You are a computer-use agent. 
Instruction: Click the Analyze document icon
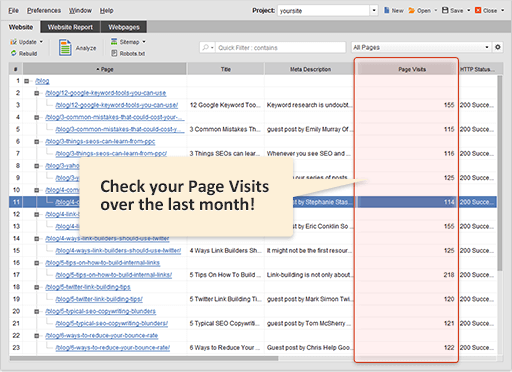point(65,47)
